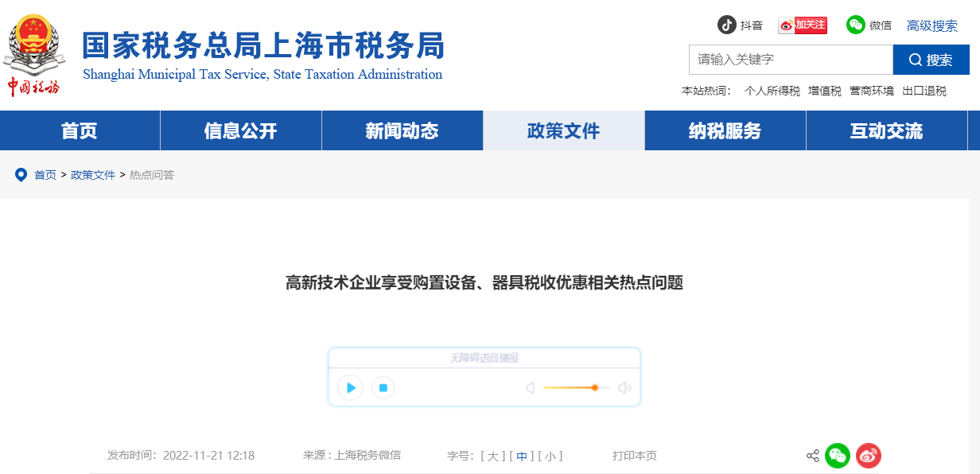Screen dimensions: 980x474
Task: Share the article via the green WeChat icon
Action: tap(838, 456)
